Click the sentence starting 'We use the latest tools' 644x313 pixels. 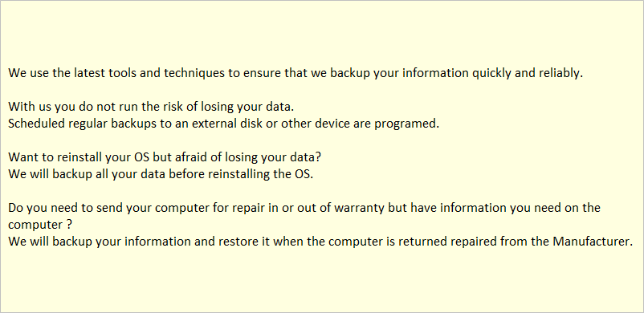(x=296, y=74)
